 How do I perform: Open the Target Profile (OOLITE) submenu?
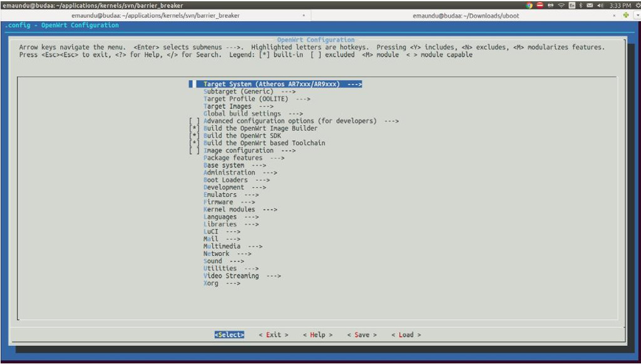(257, 99)
